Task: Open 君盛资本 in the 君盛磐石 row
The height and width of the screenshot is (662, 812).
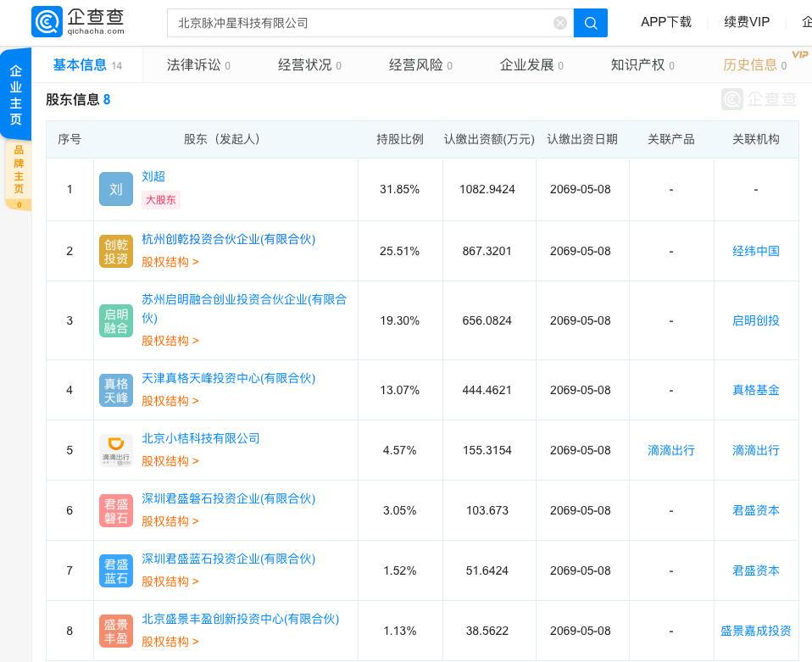Action: [755, 510]
